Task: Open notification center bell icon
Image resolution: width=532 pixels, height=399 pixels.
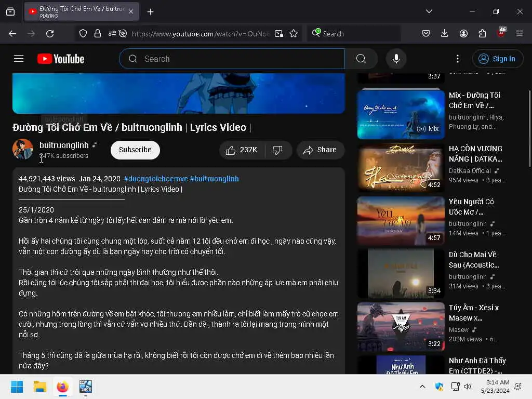Action: point(518,387)
